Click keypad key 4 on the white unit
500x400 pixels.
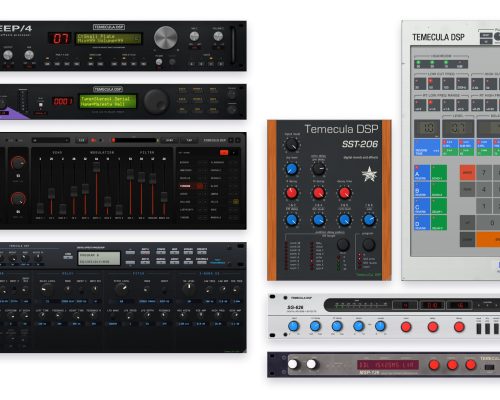[x=484, y=189]
